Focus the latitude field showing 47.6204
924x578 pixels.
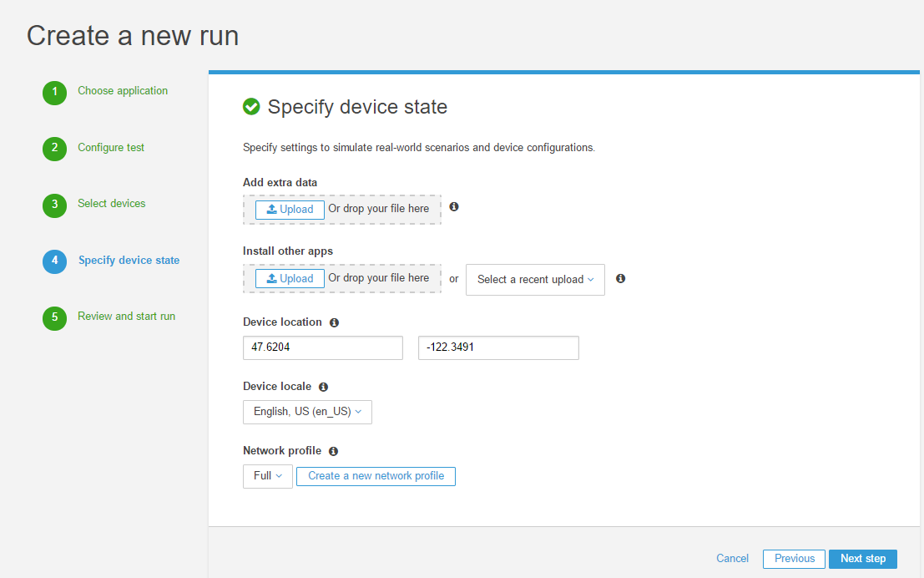coord(323,347)
